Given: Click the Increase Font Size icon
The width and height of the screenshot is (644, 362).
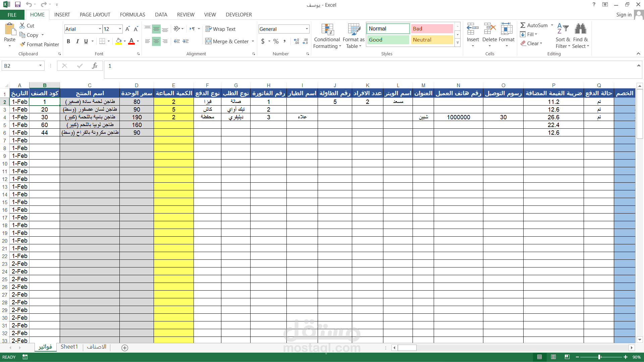Looking at the screenshot, I should coord(127,29).
